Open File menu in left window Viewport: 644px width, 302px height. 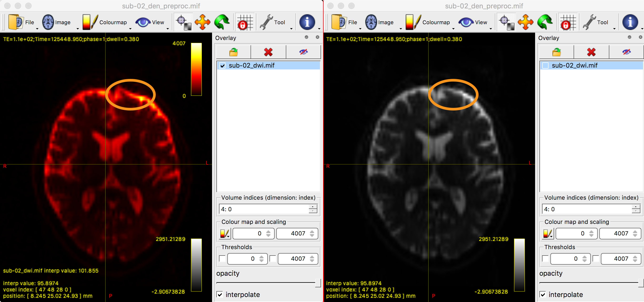[23, 22]
